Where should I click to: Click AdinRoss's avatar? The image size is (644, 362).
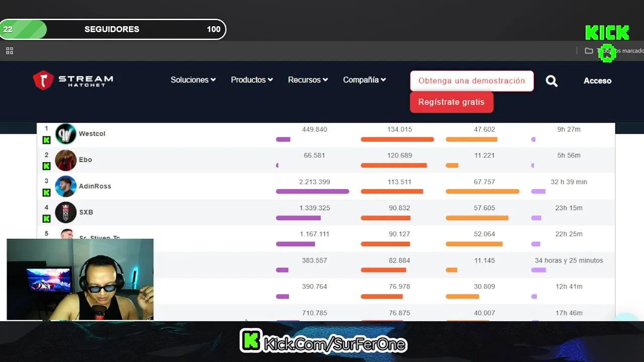(65, 186)
